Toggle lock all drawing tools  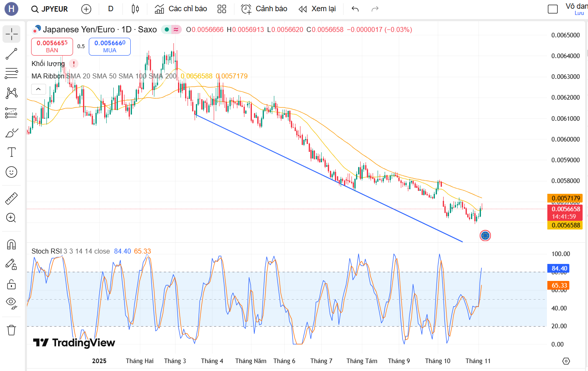(x=11, y=284)
